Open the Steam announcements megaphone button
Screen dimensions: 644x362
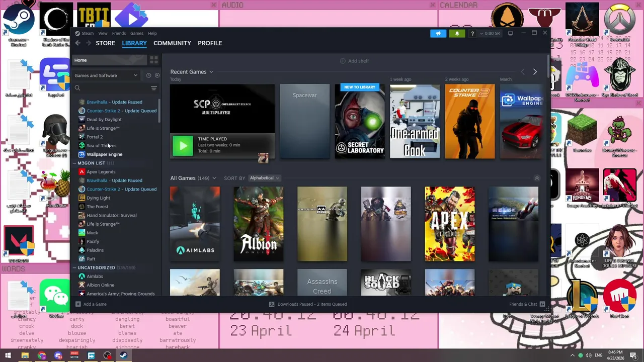pos(438,33)
